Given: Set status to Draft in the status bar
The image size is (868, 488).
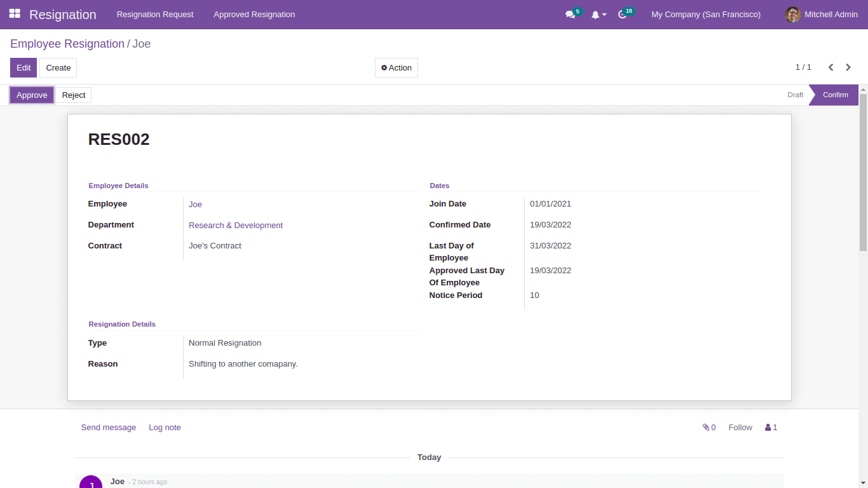Looking at the screenshot, I should tap(795, 94).
